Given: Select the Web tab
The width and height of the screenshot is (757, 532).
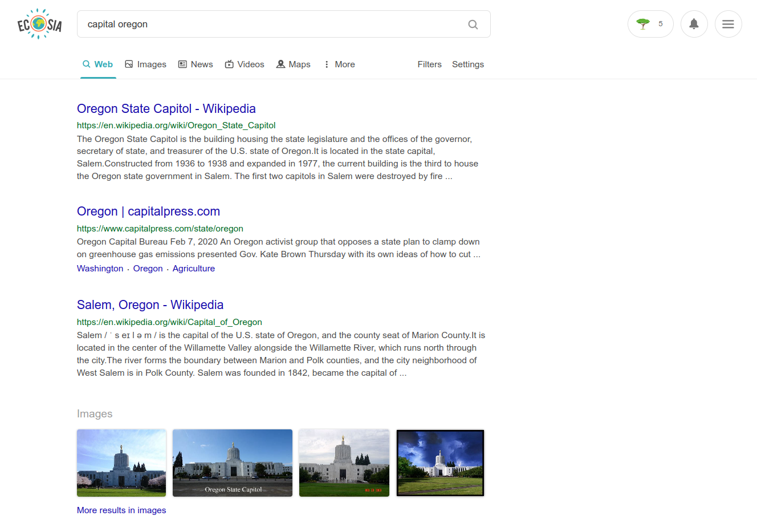Looking at the screenshot, I should pos(98,64).
